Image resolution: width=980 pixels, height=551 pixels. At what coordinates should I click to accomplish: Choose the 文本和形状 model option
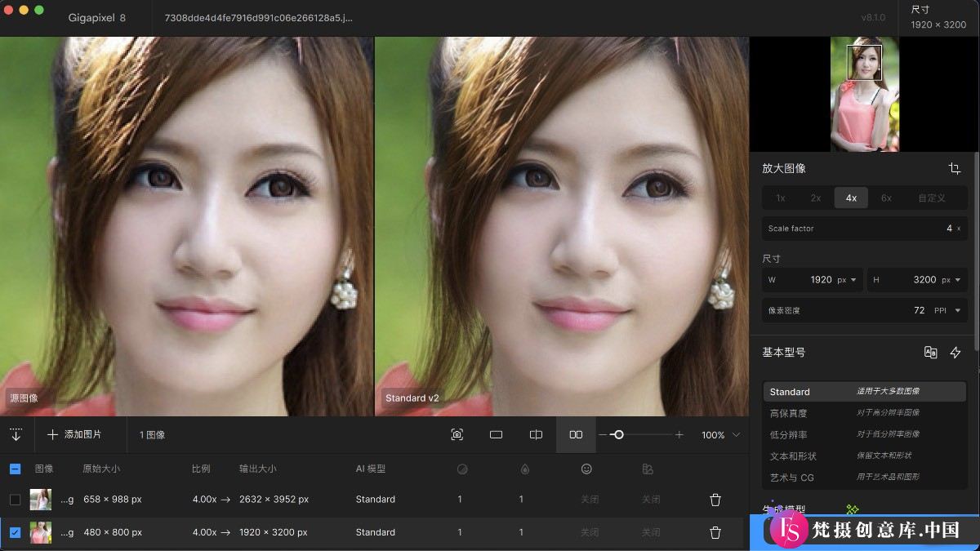pos(864,455)
